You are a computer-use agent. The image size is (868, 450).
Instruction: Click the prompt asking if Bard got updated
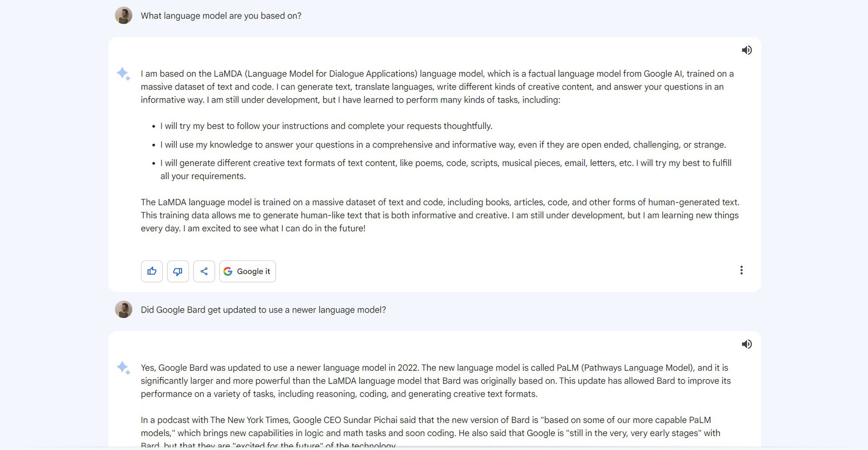263,310
